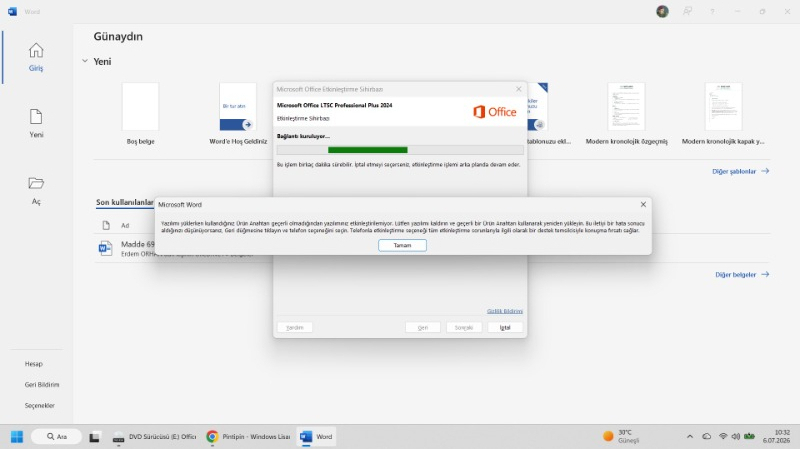800x449 pixels.
Task: Click the OneDrive cloud tray icon
Action: (707, 436)
